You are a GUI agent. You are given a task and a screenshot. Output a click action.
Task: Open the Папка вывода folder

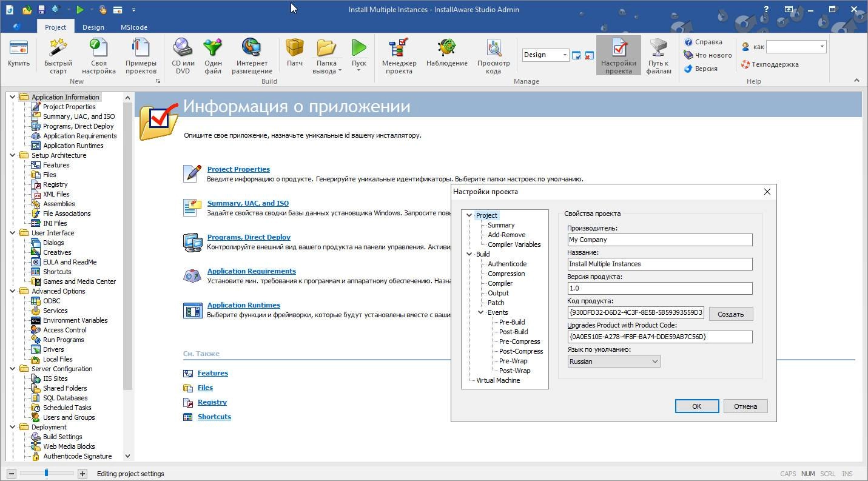pos(327,56)
